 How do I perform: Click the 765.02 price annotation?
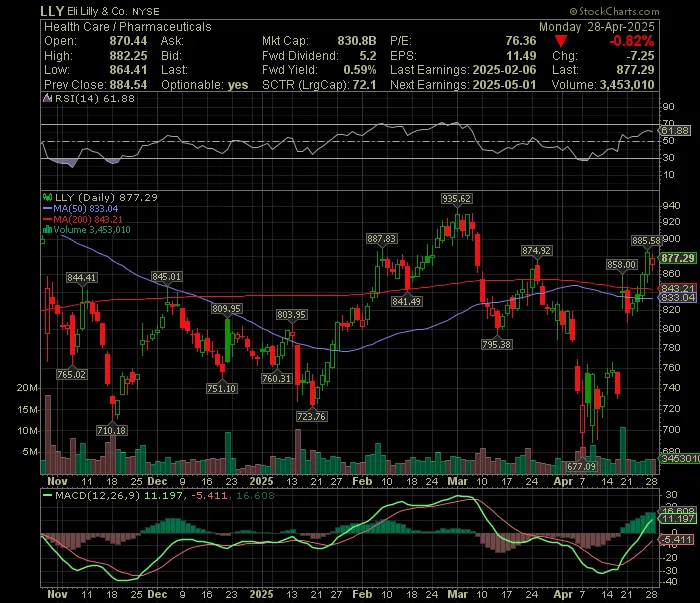(72, 374)
